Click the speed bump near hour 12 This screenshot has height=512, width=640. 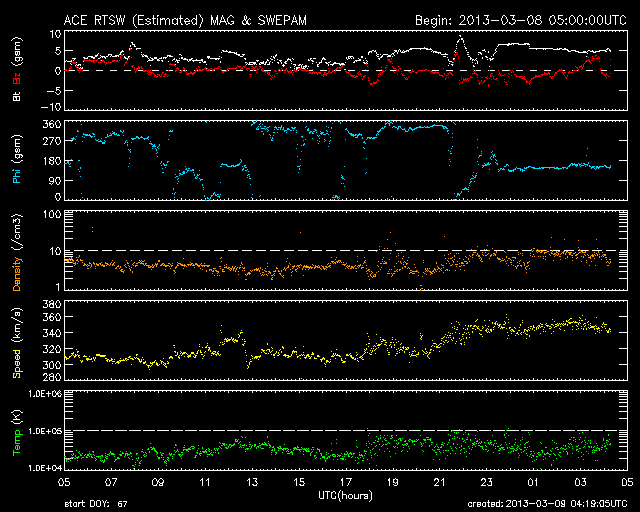(232, 338)
